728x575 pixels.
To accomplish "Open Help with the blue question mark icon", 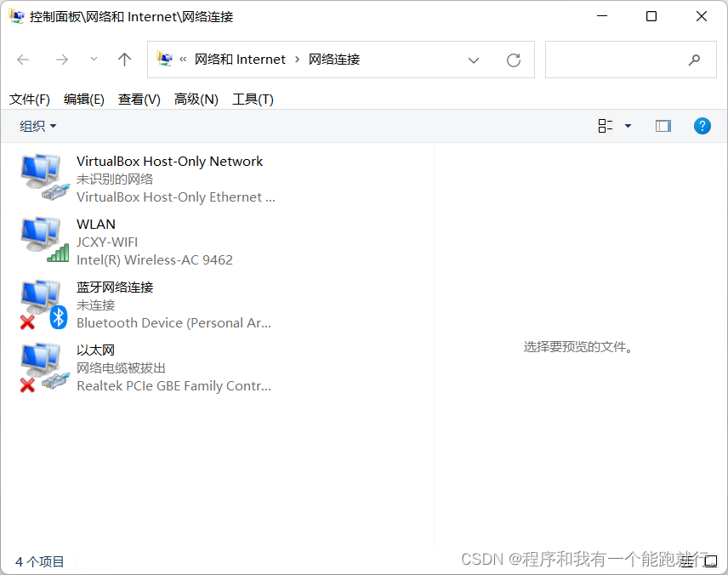I will pos(702,125).
